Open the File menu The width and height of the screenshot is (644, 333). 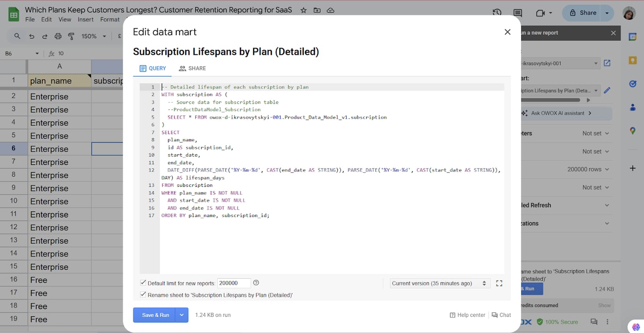coord(30,19)
